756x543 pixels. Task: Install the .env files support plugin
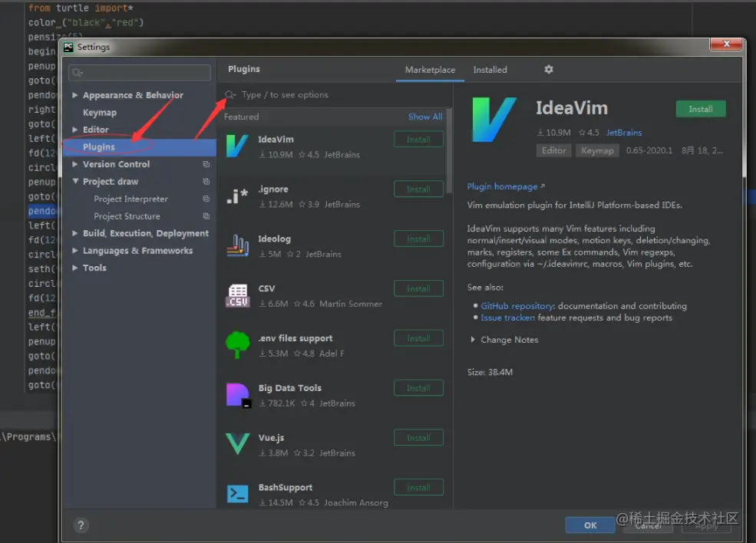(418, 338)
